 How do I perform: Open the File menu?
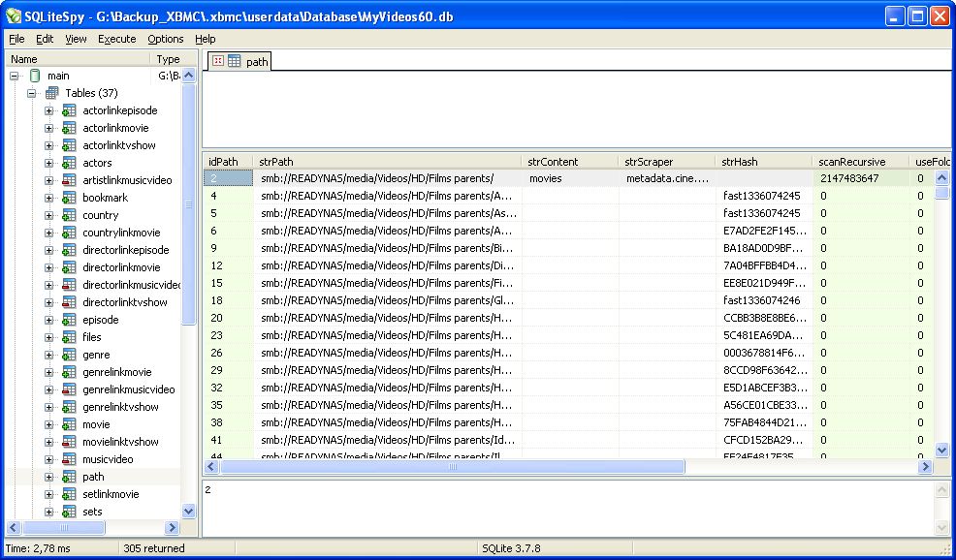tap(16, 39)
